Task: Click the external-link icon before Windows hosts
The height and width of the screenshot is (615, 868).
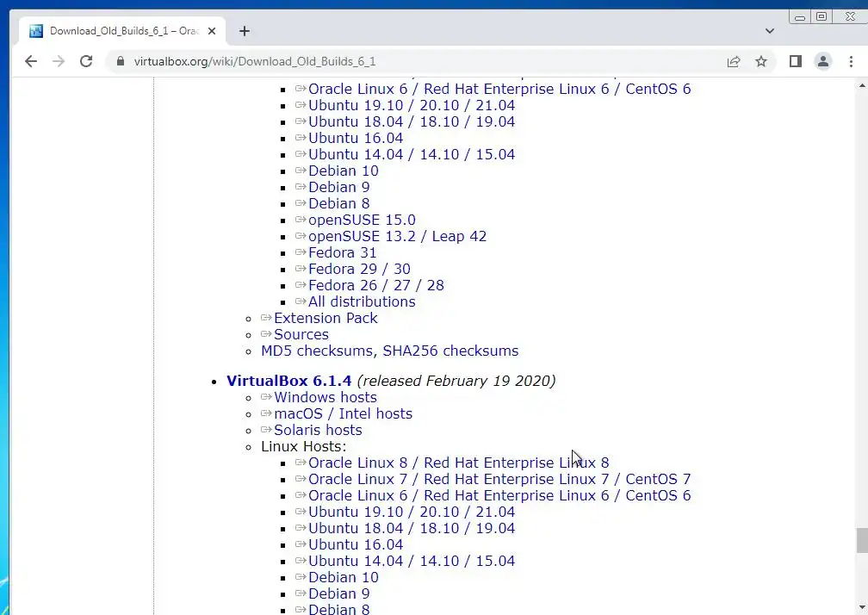Action: (266, 396)
